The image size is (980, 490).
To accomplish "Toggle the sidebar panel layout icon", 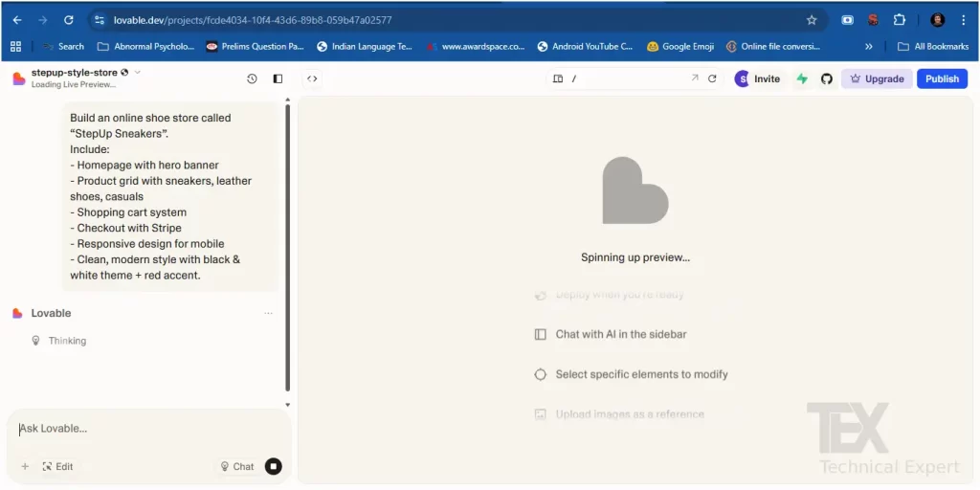I will tap(278, 78).
